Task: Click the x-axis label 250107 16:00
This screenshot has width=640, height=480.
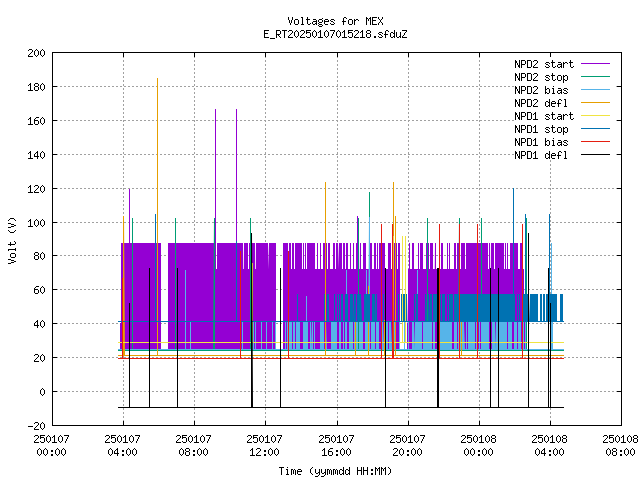Action: pos(336,446)
